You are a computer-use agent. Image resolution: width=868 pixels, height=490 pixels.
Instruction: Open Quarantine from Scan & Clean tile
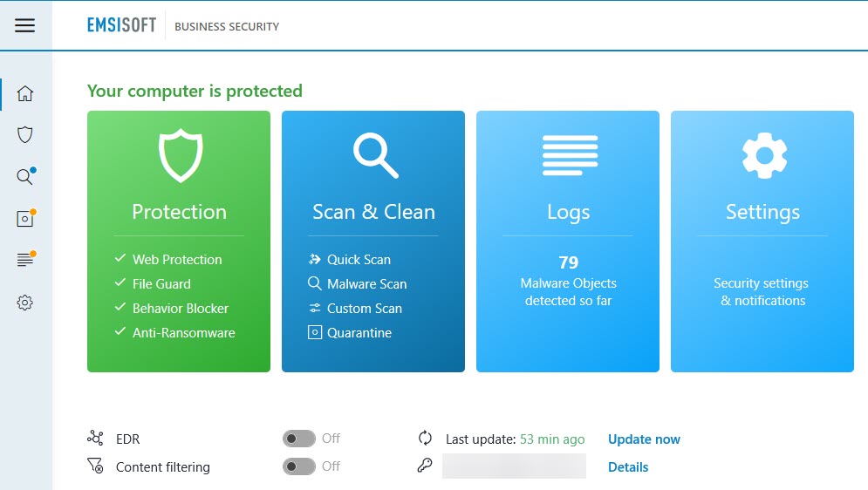click(x=359, y=332)
